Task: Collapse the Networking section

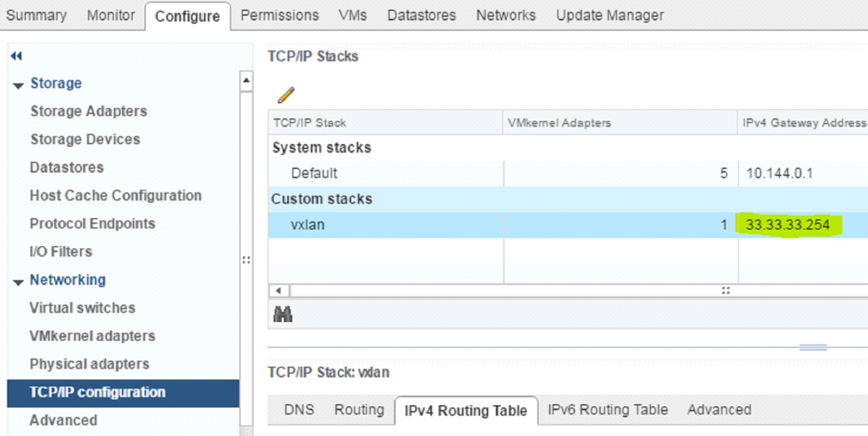Action: click(x=19, y=279)
